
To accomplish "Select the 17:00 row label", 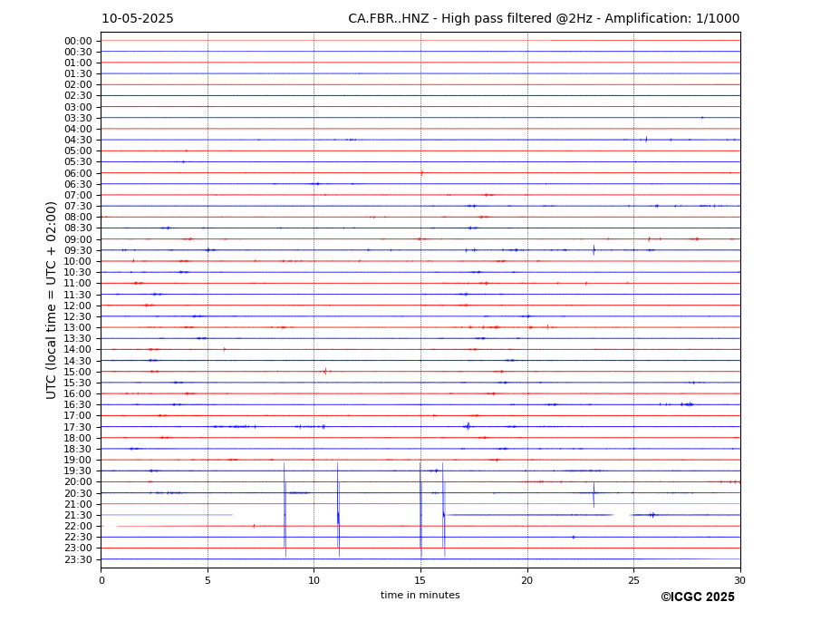I will [78, 416].
